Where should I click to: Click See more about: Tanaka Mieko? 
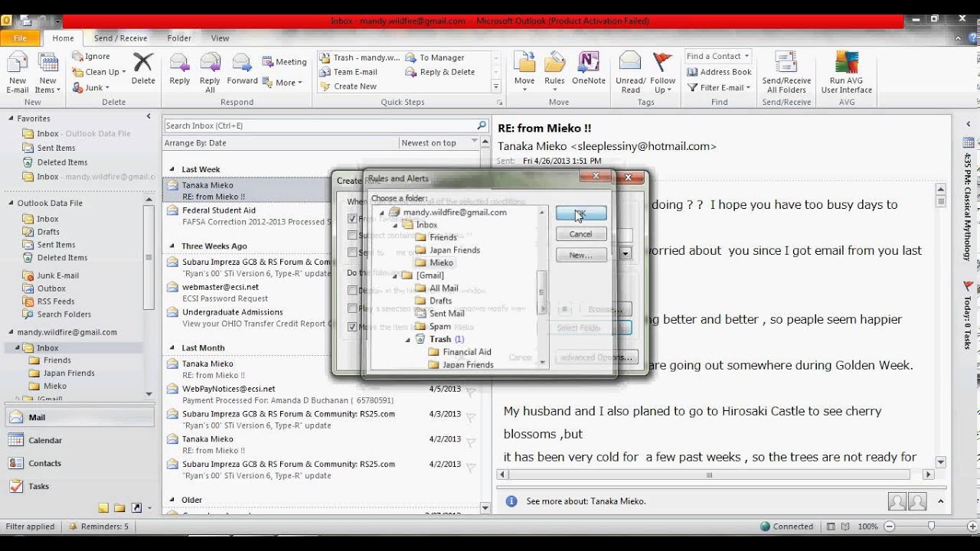coord(586,501)
